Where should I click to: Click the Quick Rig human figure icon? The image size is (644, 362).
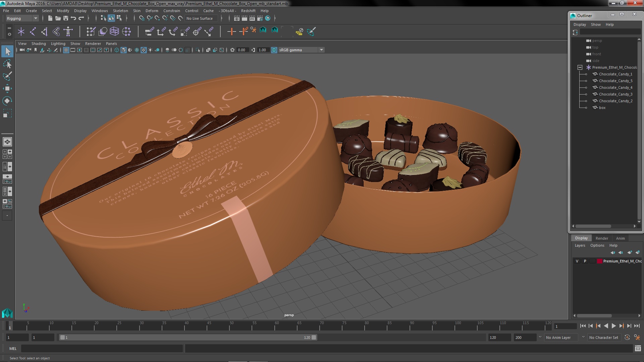tap(68, 32)
